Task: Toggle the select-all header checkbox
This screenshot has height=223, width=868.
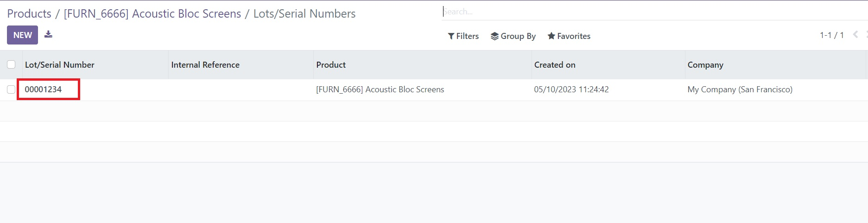Action: 11,64
